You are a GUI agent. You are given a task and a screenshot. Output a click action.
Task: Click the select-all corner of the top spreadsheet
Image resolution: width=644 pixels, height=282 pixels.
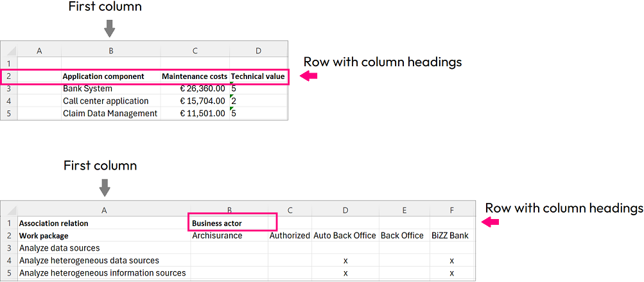point(8,51)
